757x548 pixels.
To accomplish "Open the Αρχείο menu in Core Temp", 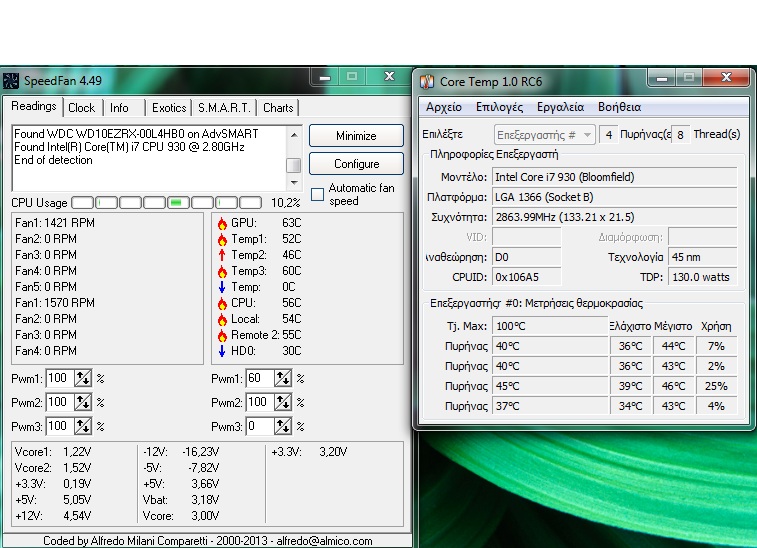I will [444, 107].
